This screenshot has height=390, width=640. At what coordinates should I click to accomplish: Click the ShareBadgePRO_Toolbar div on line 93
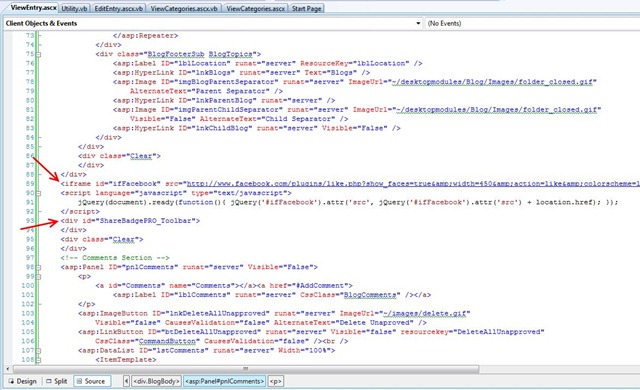point(130,221)
